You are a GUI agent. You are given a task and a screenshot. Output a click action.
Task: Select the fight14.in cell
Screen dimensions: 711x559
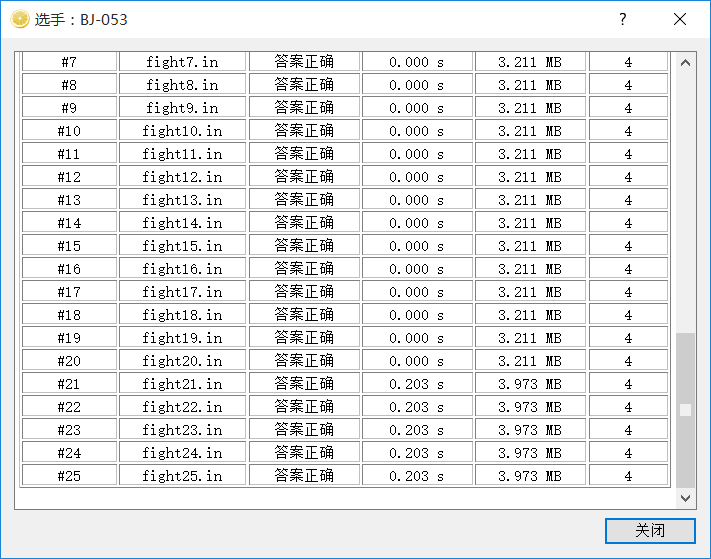click(x=182, y=223)
